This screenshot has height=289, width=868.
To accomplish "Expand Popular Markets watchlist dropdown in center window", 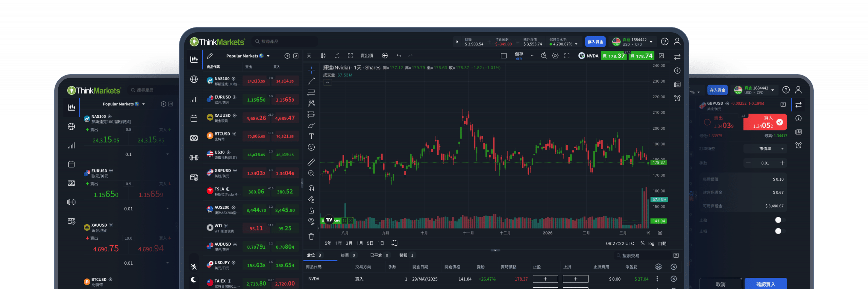I will point(268,56).
